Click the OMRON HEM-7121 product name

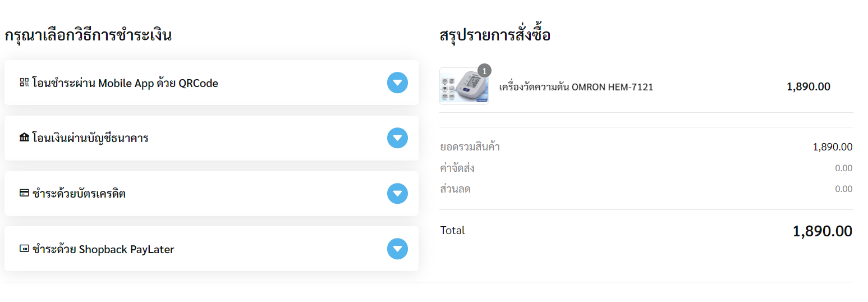(x=576, y=87)
